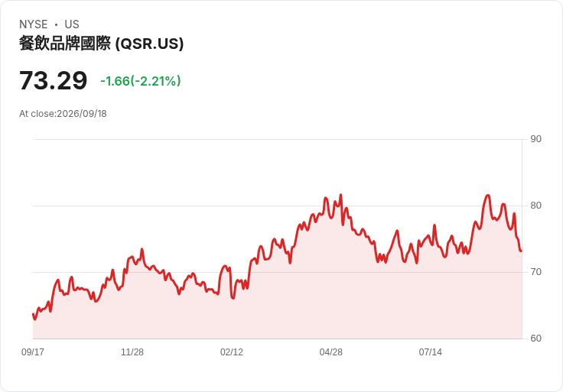Click the US market label
The image size is (563, 392).
click(72, 24)
